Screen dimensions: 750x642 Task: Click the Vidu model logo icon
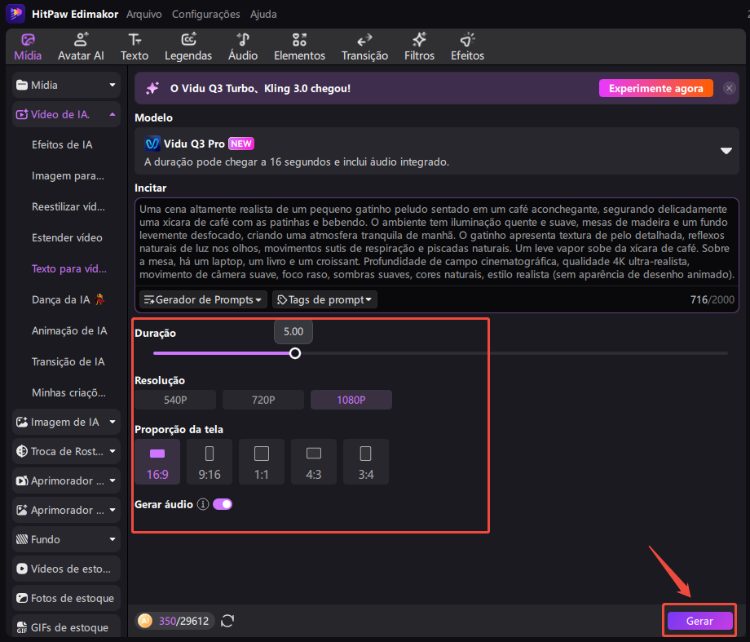(152, 144)
